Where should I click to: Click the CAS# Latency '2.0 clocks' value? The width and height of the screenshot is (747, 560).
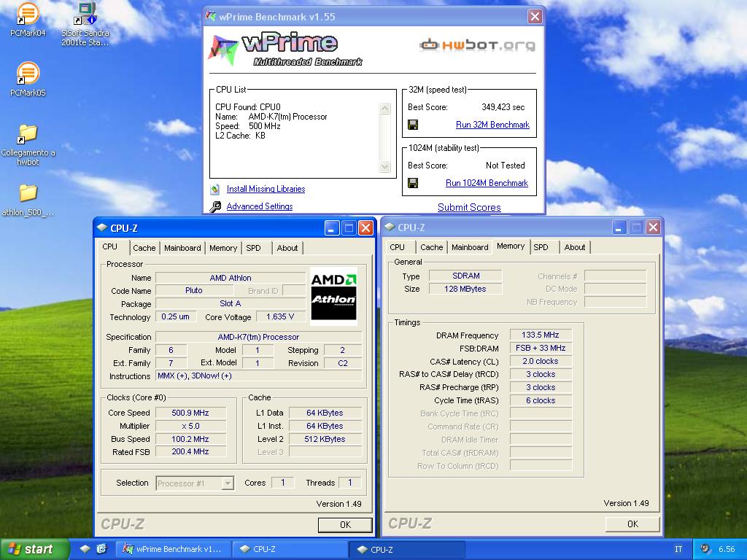541,362
